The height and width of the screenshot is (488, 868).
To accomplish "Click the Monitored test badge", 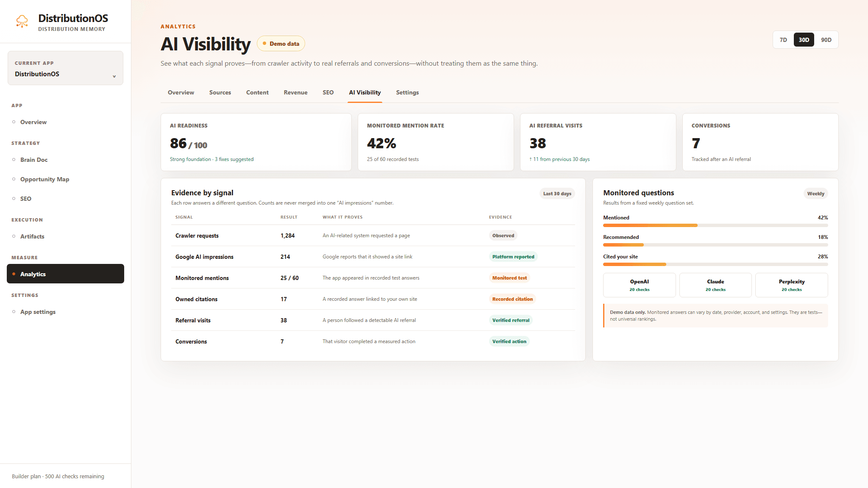I will tap(509, 278).
